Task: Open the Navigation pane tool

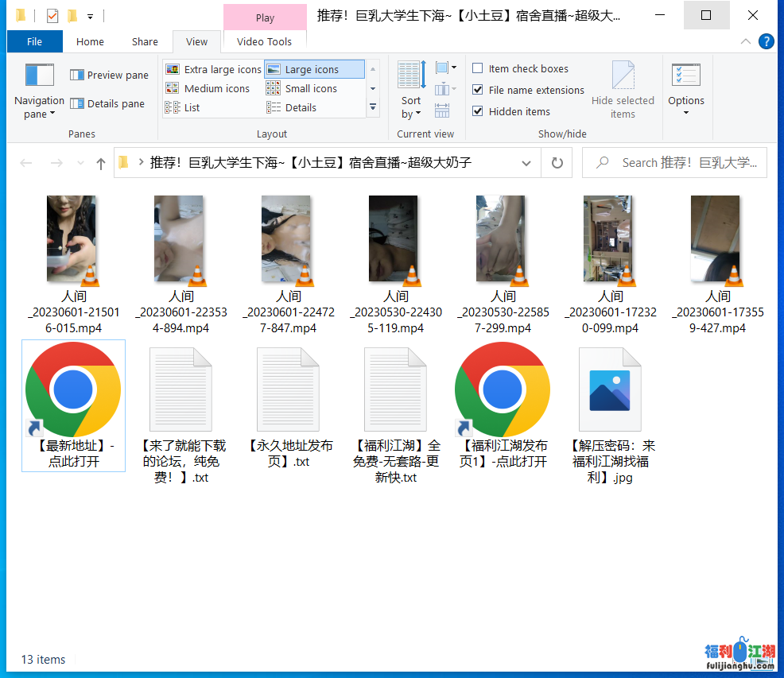Action: coord(38,90)
